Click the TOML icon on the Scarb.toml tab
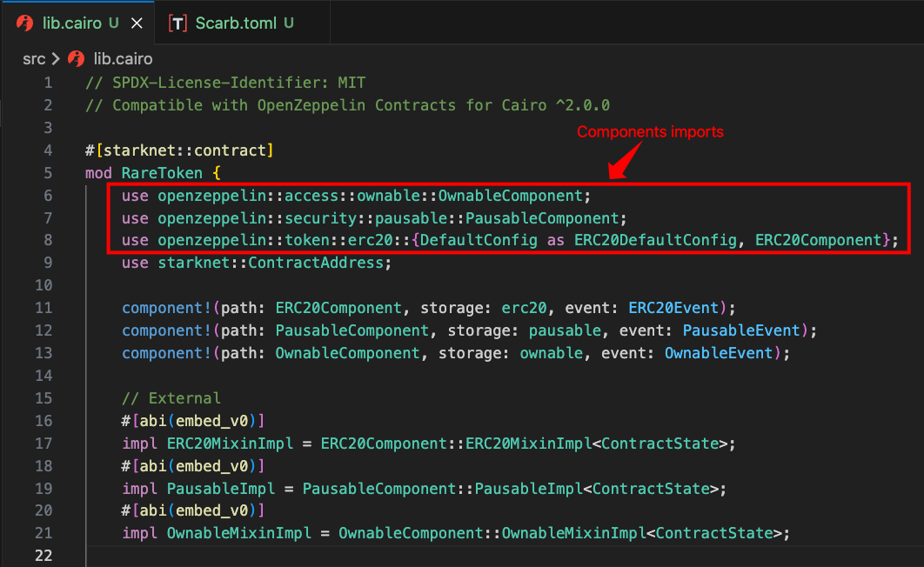This screenshot has width=924, height=567. pos(177,23)
